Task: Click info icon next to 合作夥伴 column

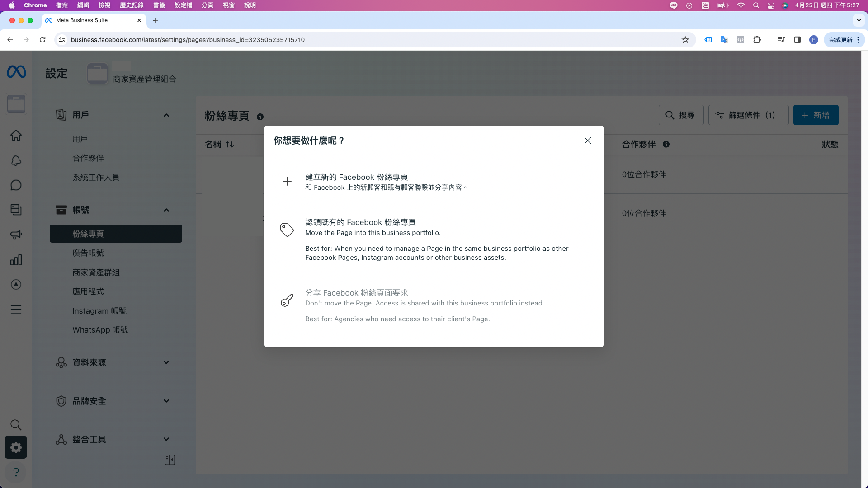Action: click(666, 144)
